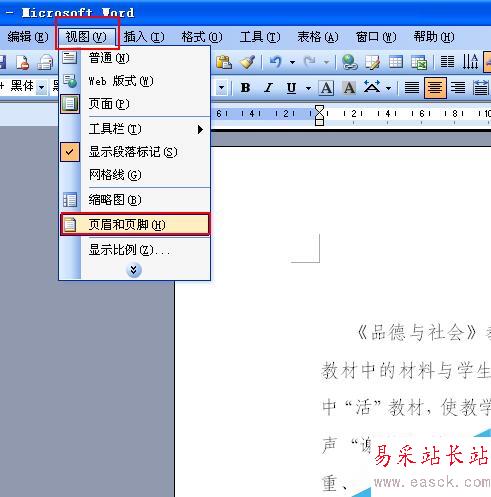Click the Tables and Borders pencil icon
The image size is (491, 497).
coord(373,62)
